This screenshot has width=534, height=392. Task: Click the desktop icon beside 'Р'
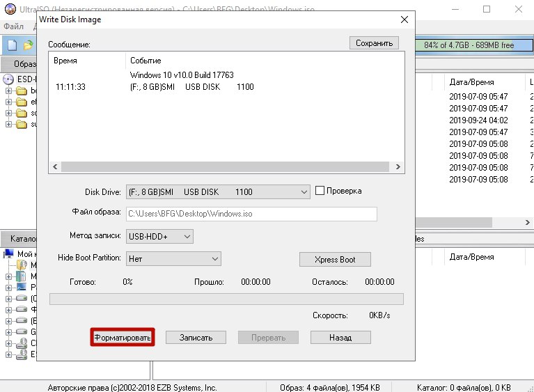[21, 287]
